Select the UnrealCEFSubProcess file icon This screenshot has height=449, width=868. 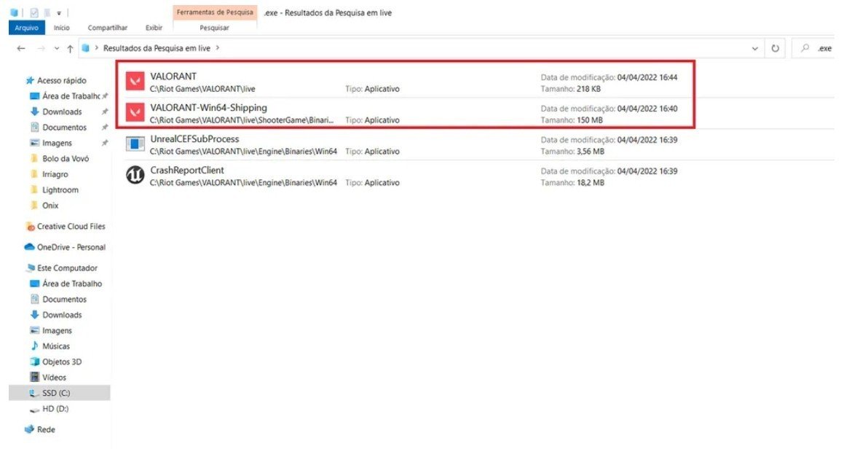[135, 144]
